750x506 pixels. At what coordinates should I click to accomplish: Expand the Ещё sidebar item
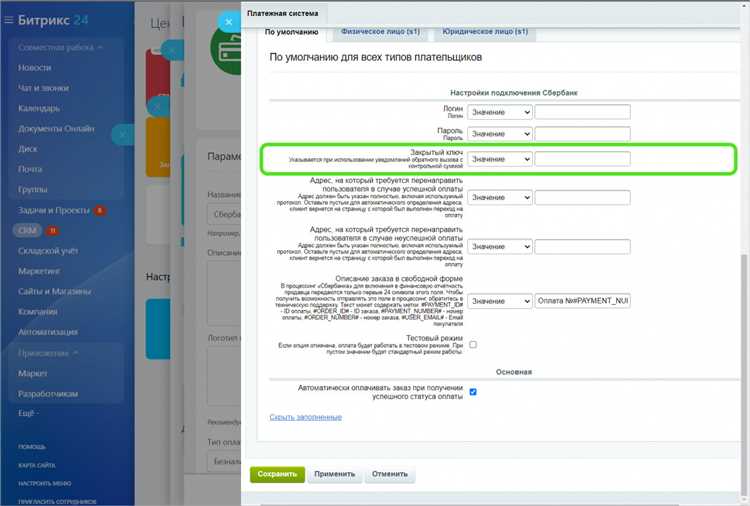click(28, 413)
